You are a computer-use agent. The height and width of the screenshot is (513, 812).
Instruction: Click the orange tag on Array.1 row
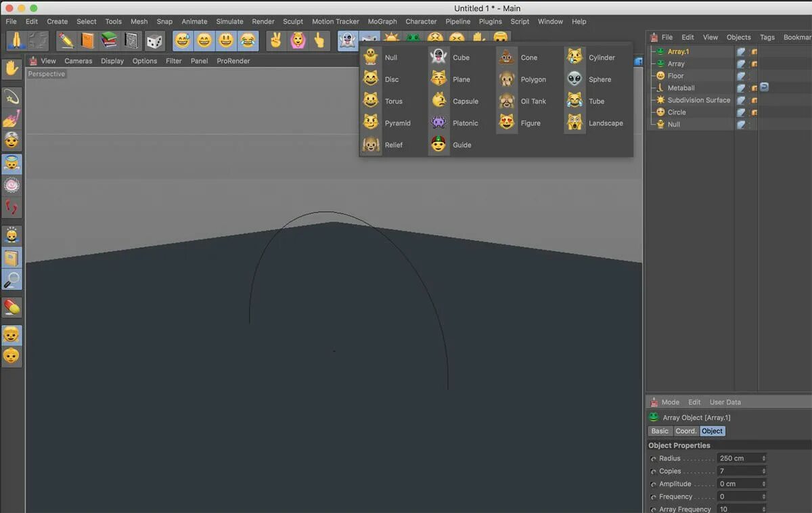(754, 51)
